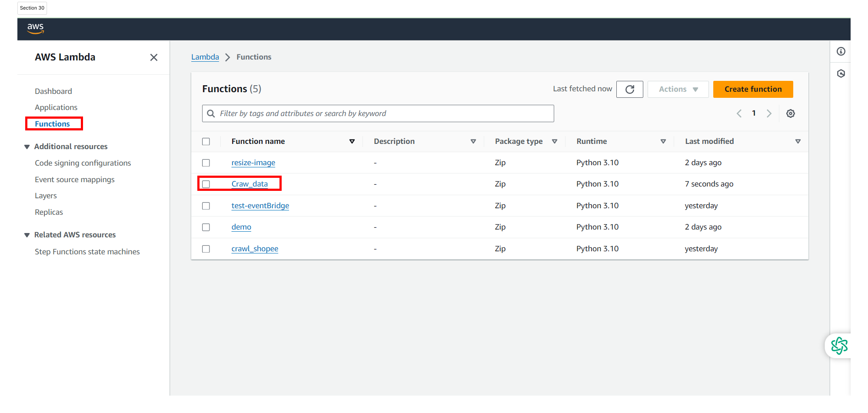Sort by Runtime column arrow

pos(663,141)
